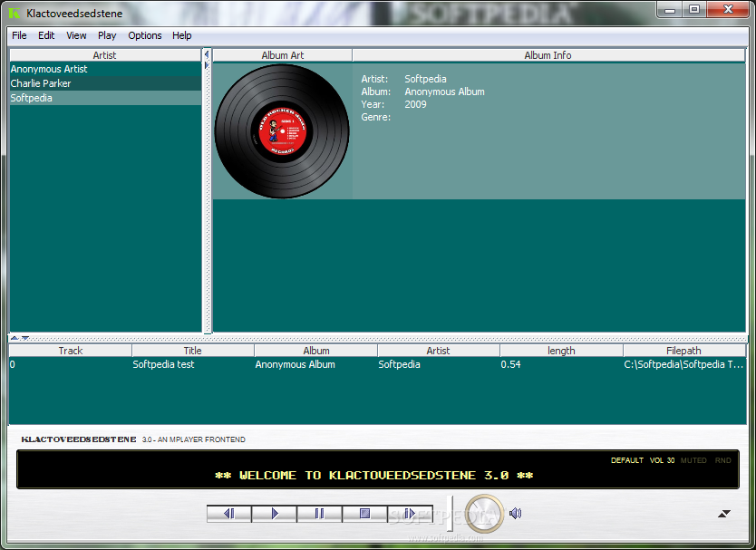Click Softpedia artist cell in track row
The image size is (756, 550).
[438, 364]
